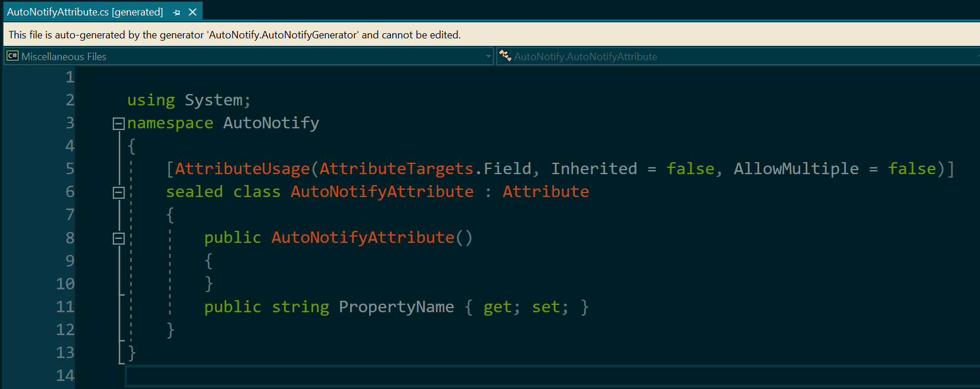980x389 pixels.
Task: Close the AutoNotifyAttribute.cs generated tab
Action: [193, 12]
